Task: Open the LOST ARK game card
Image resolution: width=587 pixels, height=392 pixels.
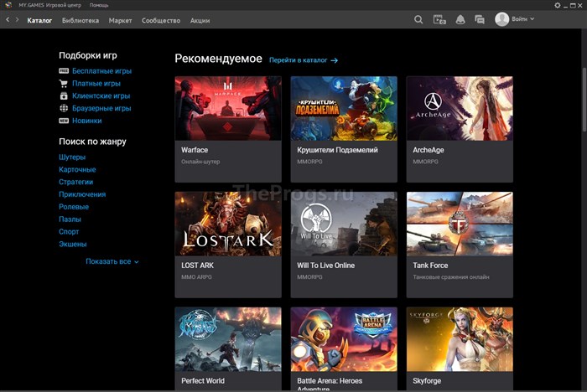Action: (x=228, y=245)
